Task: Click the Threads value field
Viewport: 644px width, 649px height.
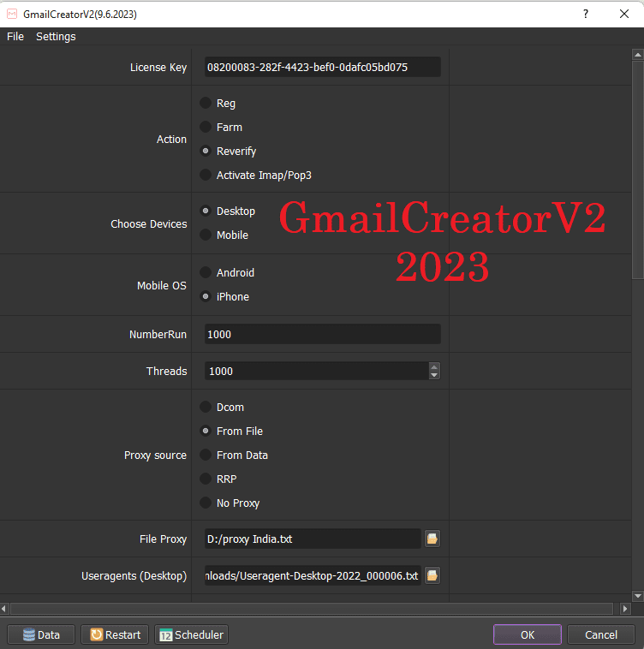Action: click(x=317, y=372)
